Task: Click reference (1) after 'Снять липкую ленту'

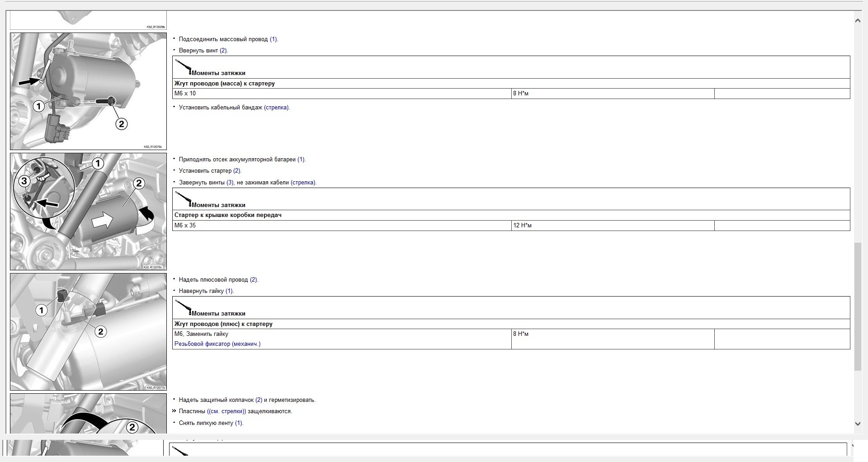Action: click(239, 423)
